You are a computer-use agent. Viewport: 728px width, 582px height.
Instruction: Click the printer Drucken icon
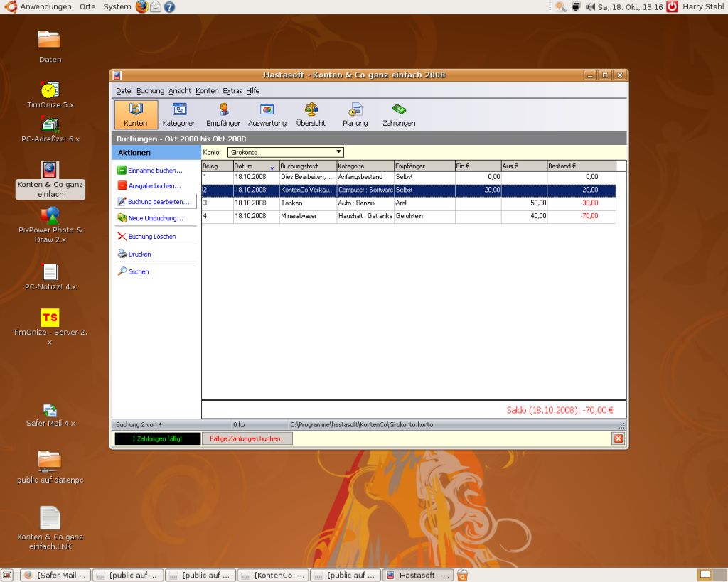(122, 254)
